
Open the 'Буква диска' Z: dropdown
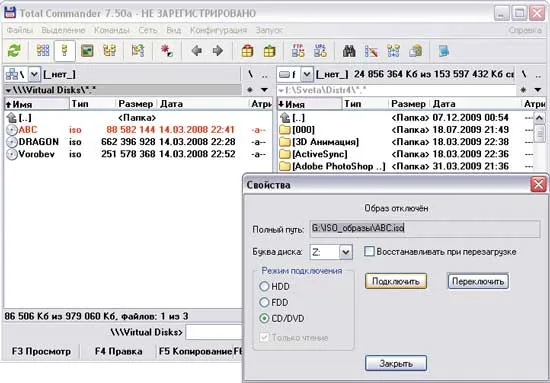click(346, 252)
